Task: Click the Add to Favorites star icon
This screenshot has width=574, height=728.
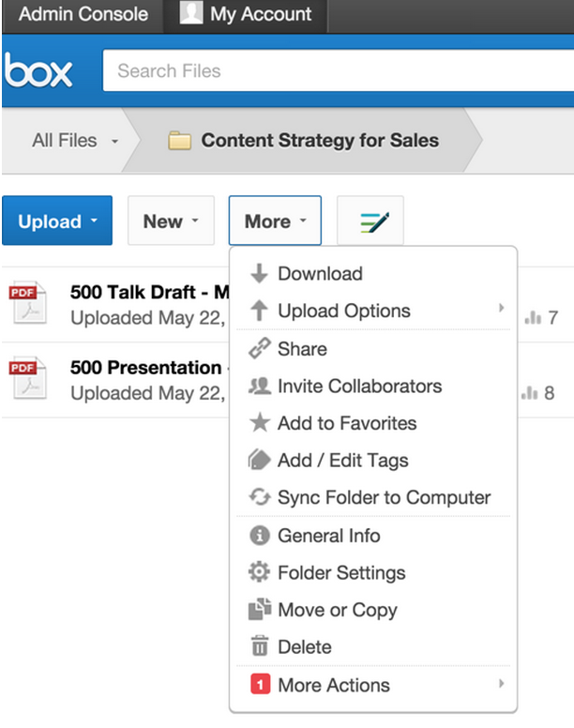Action: point(260,423)
